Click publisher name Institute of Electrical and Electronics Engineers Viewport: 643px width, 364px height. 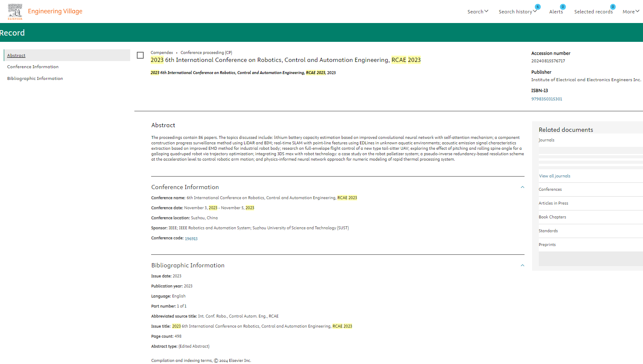pos(586,80)
